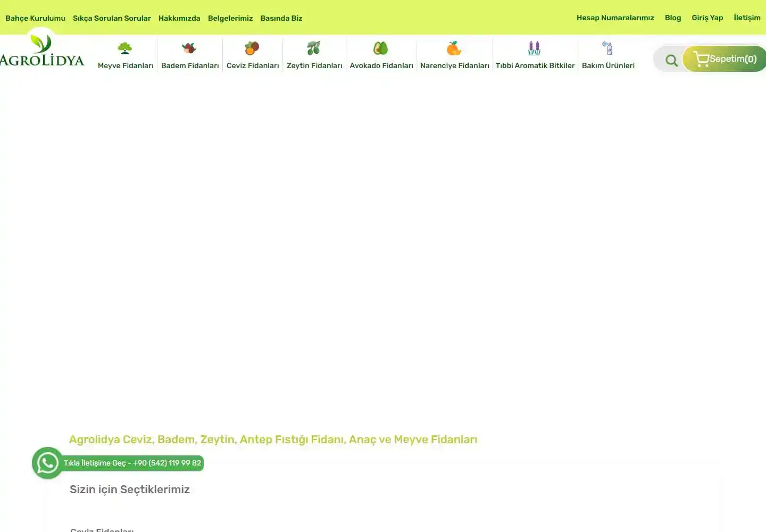The image size is (766, 532).
Task: Click the Narenciye Fidanları orange icon
Action: click(x=454, y=48)
